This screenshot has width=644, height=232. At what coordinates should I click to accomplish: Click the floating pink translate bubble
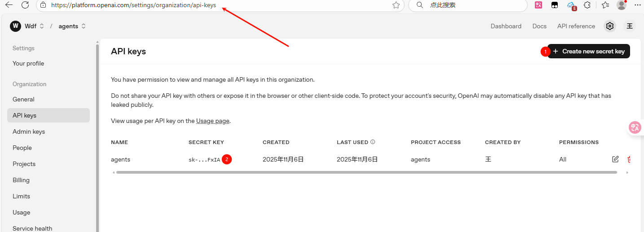click(635, 128)
